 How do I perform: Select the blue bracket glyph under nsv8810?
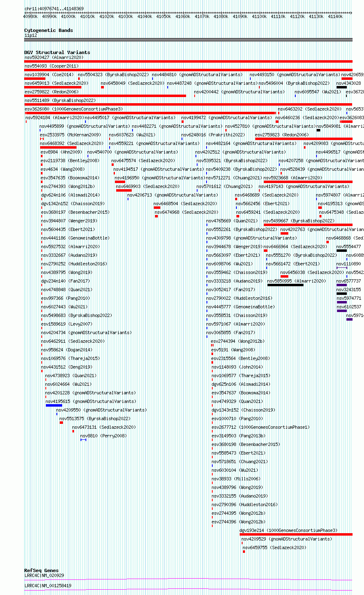(x=83, y=440)
